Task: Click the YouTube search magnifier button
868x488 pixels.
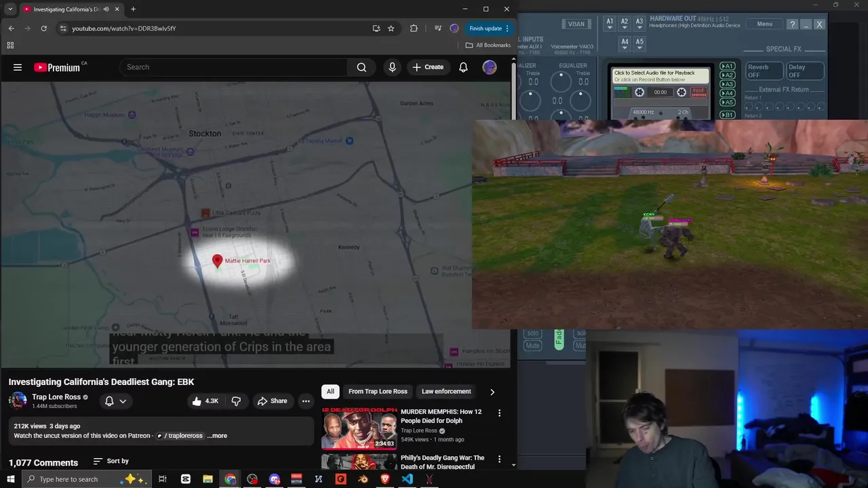Action: (361, 67)
